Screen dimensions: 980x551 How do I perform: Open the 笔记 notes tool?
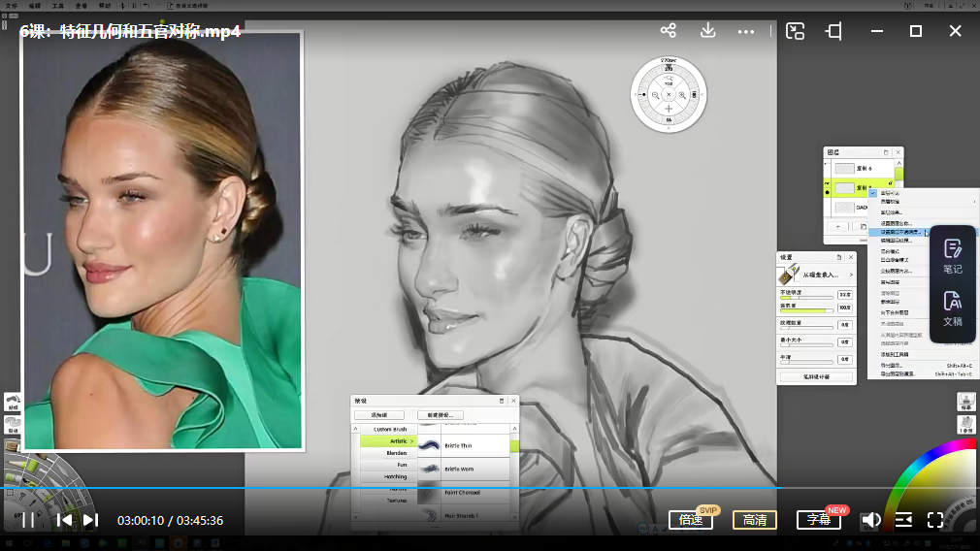point(953,257)
